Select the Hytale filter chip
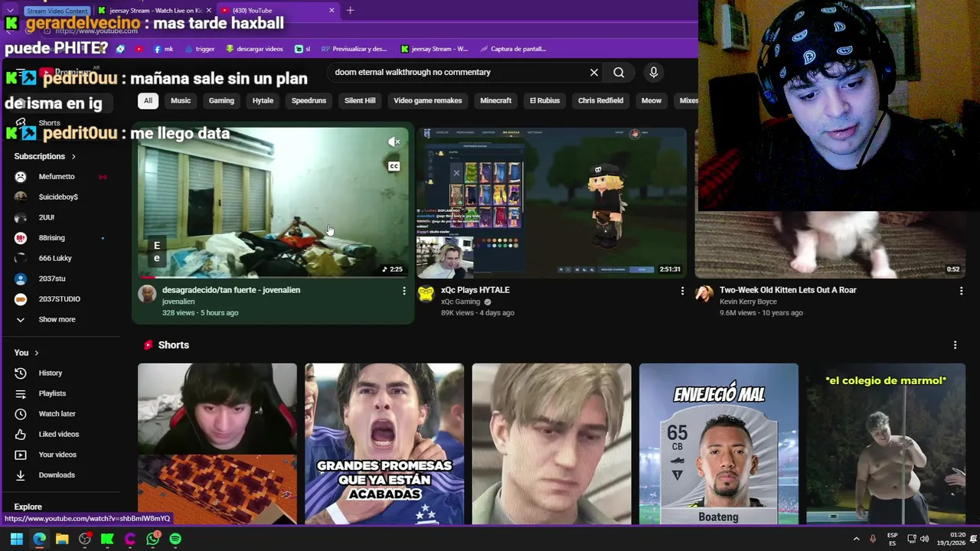The width and height of the screenshot is (980, 551). coord(263,100)
